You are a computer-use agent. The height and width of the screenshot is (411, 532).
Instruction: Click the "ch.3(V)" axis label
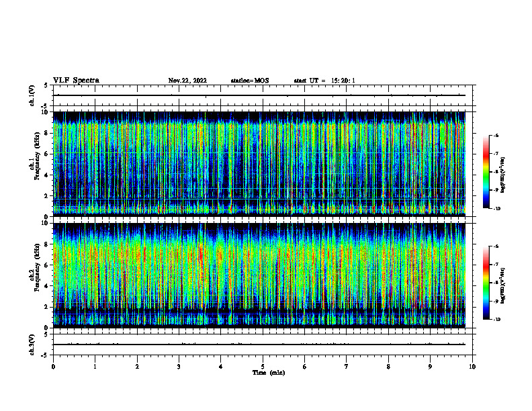click(32, 345)
